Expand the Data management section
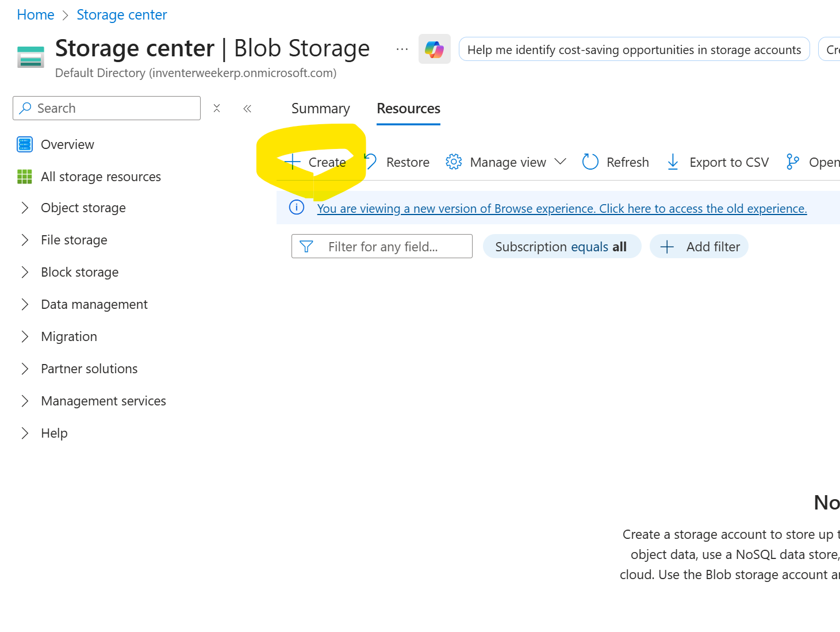The image size is (840, 632). click(x=25, y=304)
